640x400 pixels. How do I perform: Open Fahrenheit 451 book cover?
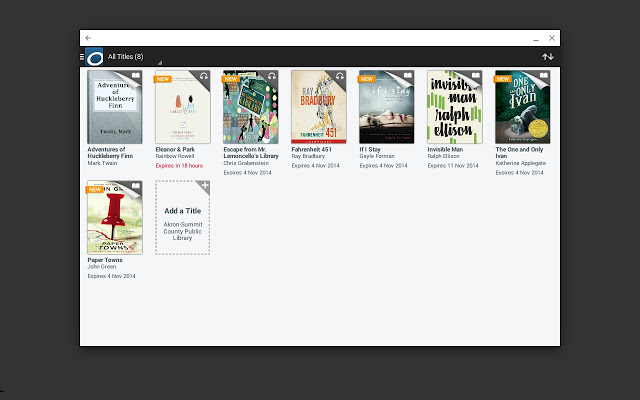point(319,107)
